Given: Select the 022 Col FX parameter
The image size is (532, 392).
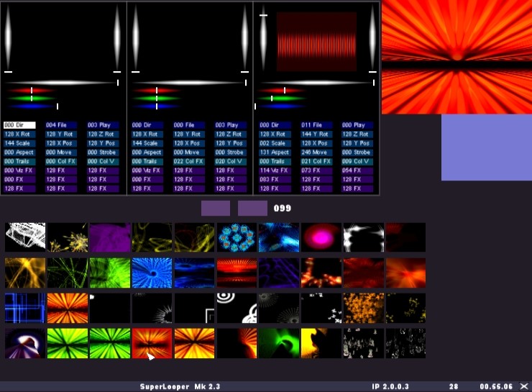Looking at the screenshot, I should click(189, 162).
